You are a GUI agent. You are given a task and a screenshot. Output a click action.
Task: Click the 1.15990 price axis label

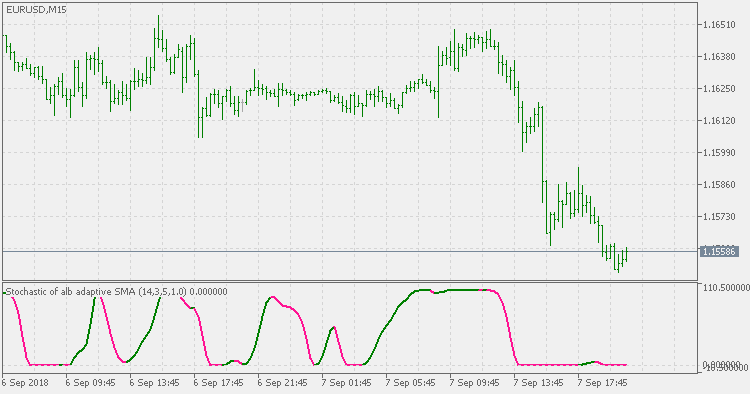[719, 153]
